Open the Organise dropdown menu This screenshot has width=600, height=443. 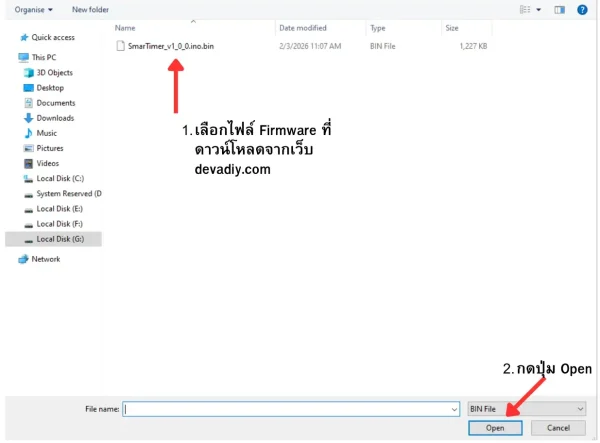coord(33,10)
